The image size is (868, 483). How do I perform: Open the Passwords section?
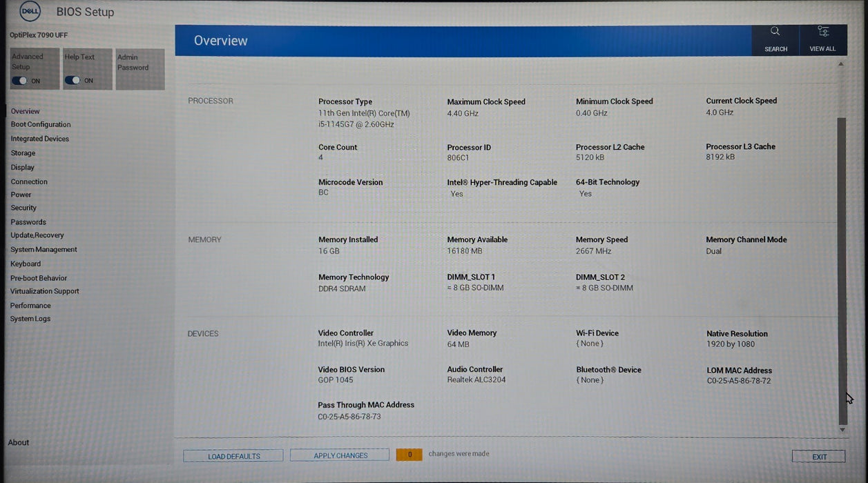pyautogui.click(x=28, y=222)
